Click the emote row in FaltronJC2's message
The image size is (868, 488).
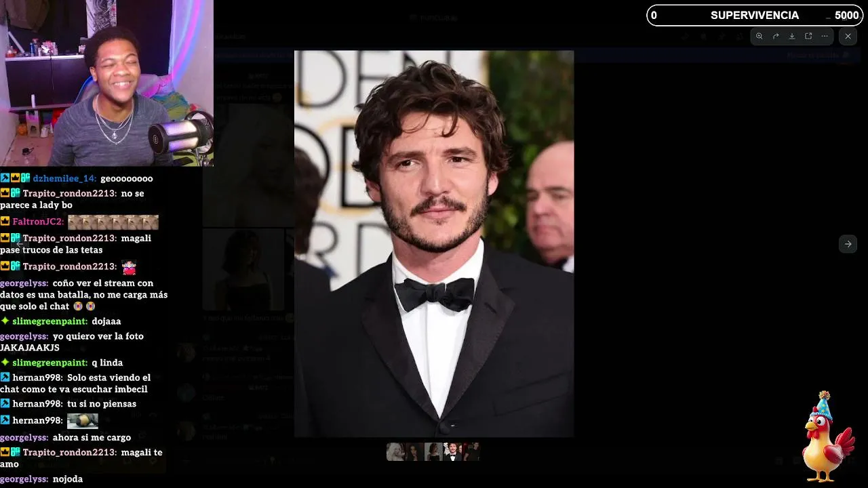point(113,222)
